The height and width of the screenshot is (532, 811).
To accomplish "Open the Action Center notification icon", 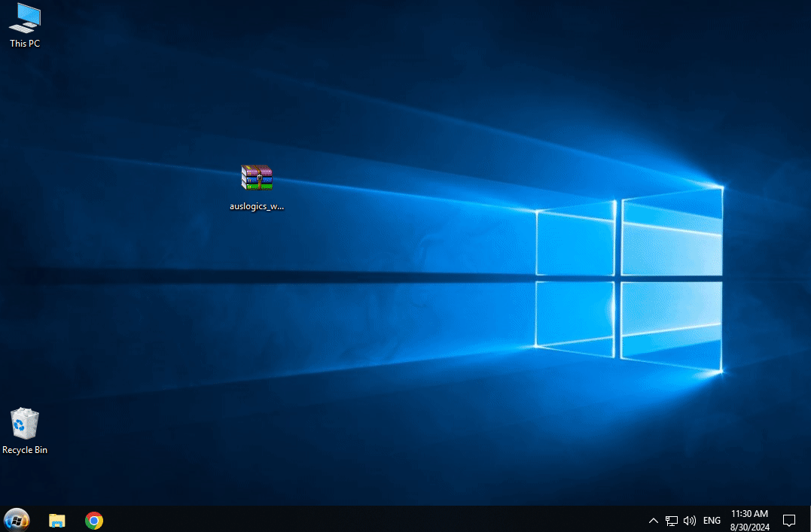I will [789, 520].
